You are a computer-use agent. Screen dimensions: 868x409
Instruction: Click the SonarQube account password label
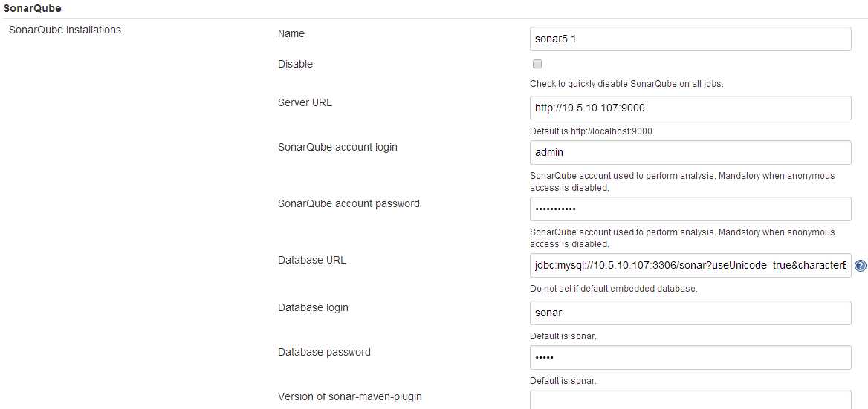coord(349,203)
